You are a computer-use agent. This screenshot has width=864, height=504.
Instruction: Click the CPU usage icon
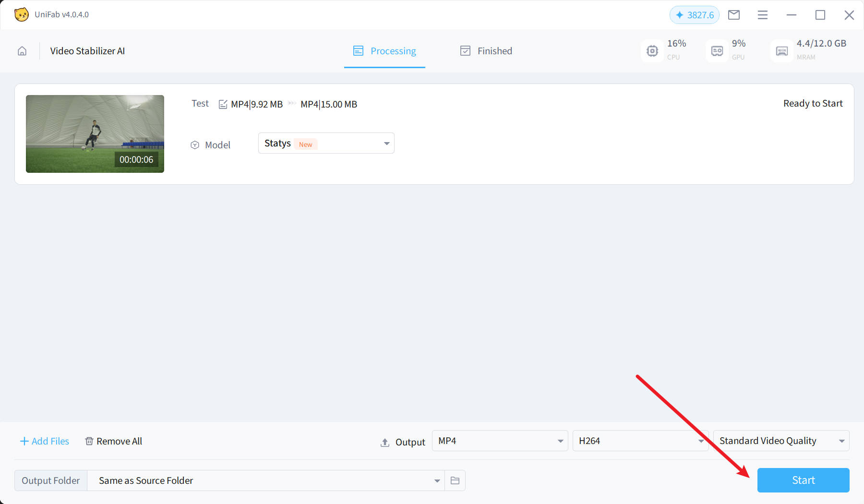pyautogui.click(x=652, y=51)
